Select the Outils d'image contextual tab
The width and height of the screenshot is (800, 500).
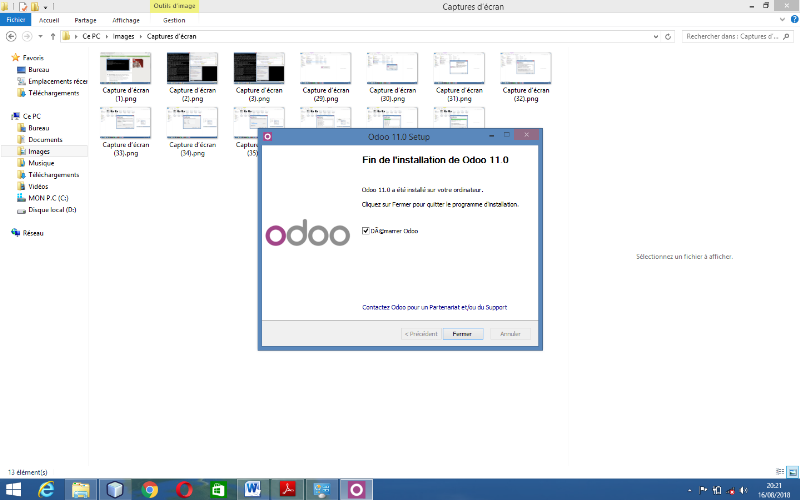click(x=174, y=6)
